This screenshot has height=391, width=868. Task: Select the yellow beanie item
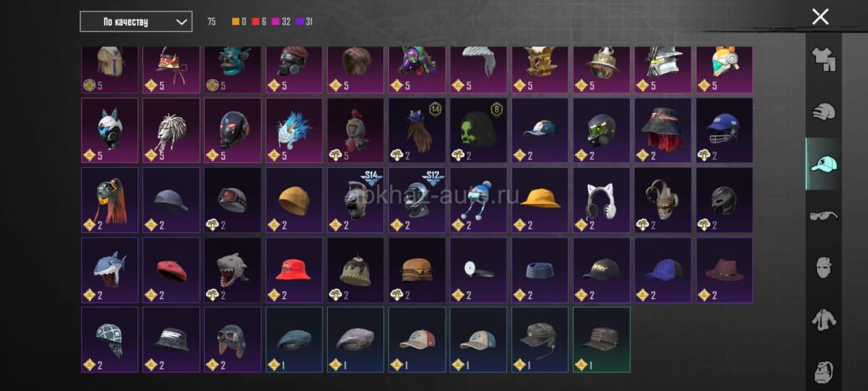pyautogui.click(x=294, y=200)
